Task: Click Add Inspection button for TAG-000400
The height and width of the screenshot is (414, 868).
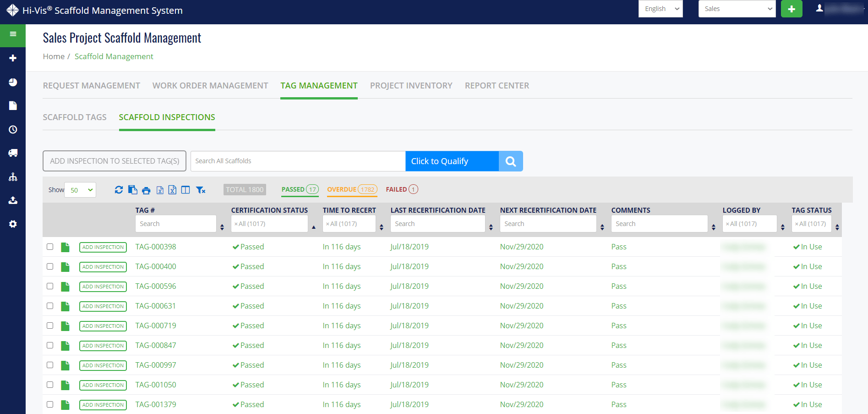Action: click(x=103, y=267)
